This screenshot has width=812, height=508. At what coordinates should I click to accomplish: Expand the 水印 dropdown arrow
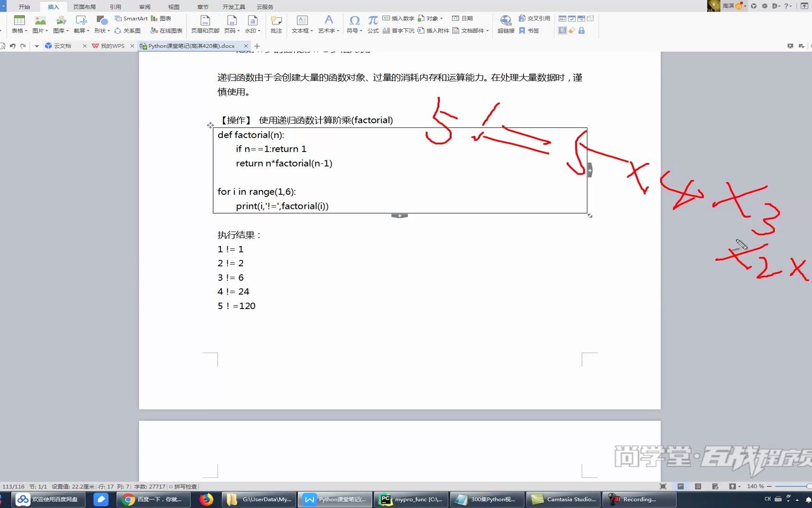[259, 31]
